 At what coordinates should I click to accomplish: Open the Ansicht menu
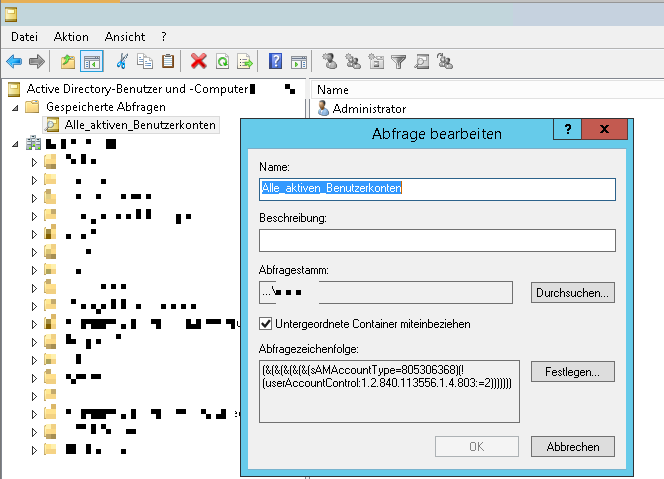(x=124, y=36)
